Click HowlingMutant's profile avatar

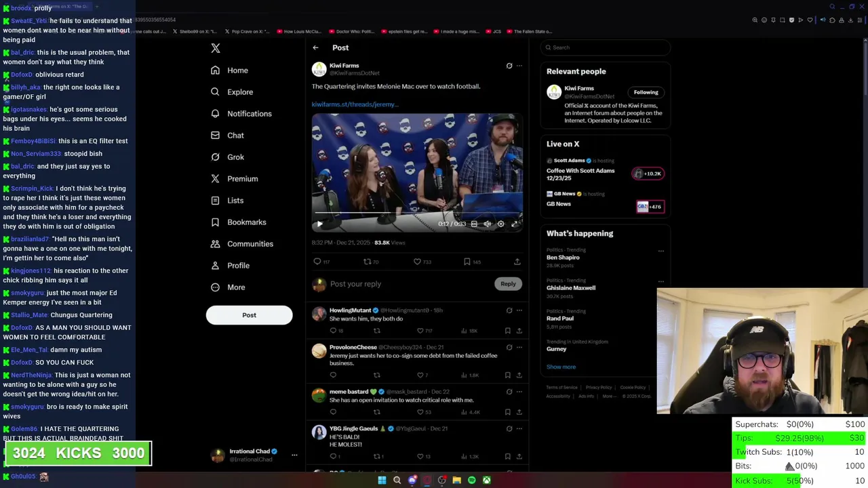pos(319,314)
